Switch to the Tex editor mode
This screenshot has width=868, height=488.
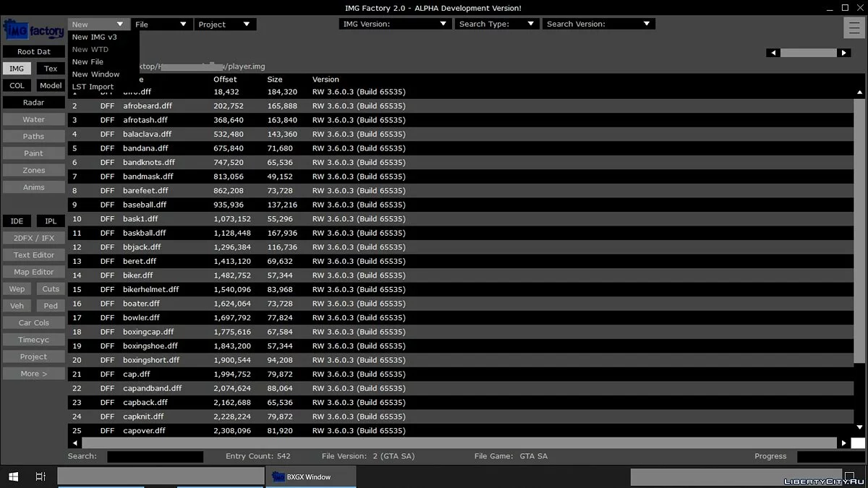[51, 69]
